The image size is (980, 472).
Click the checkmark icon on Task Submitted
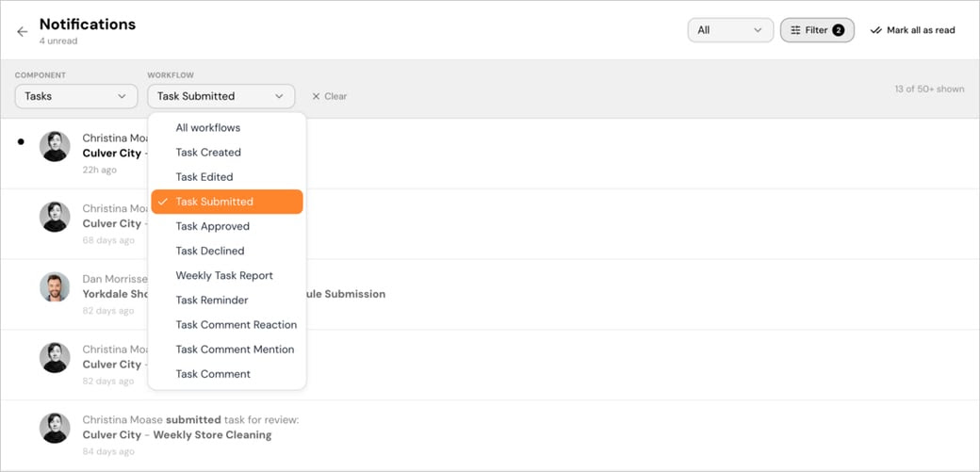click(162, 202)
